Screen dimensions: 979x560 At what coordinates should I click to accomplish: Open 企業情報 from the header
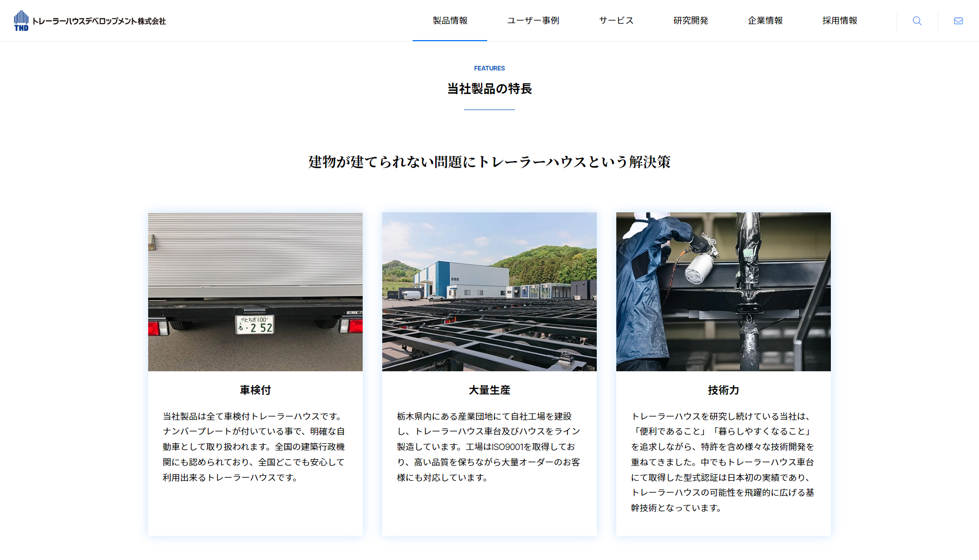click(x=765, y=21)
